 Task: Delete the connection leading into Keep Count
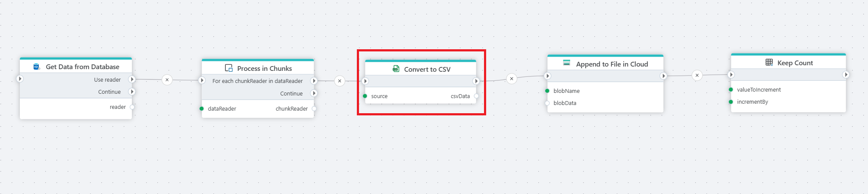click(x=697, y=76)
